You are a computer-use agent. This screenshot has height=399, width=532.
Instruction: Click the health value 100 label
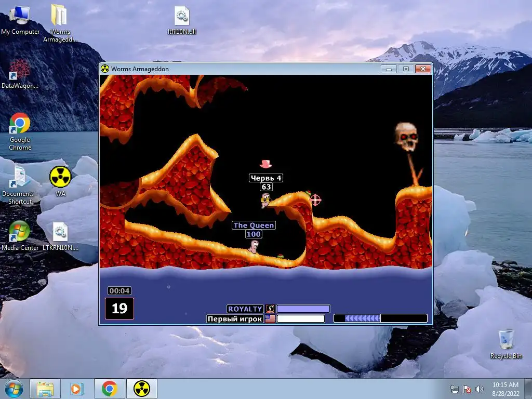tap(254, 234)
